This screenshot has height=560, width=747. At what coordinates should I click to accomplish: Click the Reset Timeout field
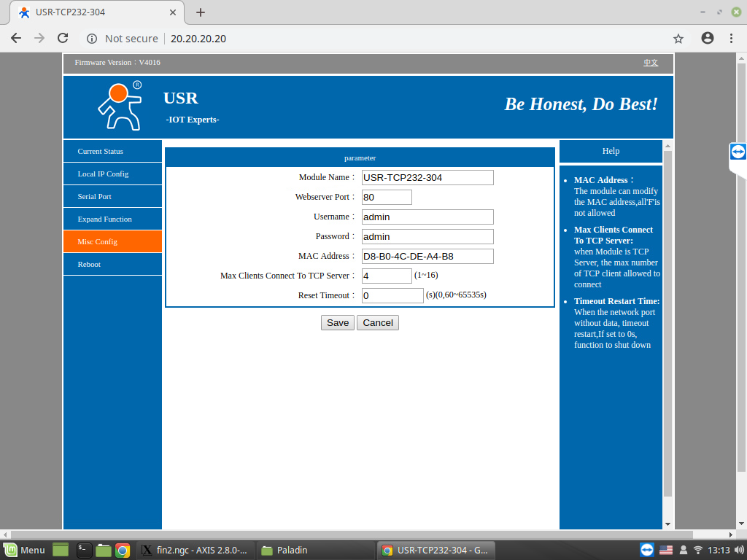point(392,296)
